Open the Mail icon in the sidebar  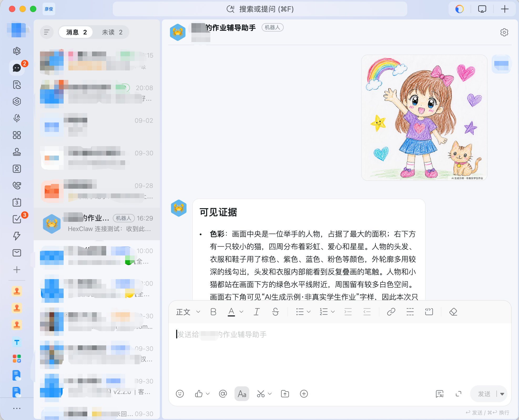[17, 253]
